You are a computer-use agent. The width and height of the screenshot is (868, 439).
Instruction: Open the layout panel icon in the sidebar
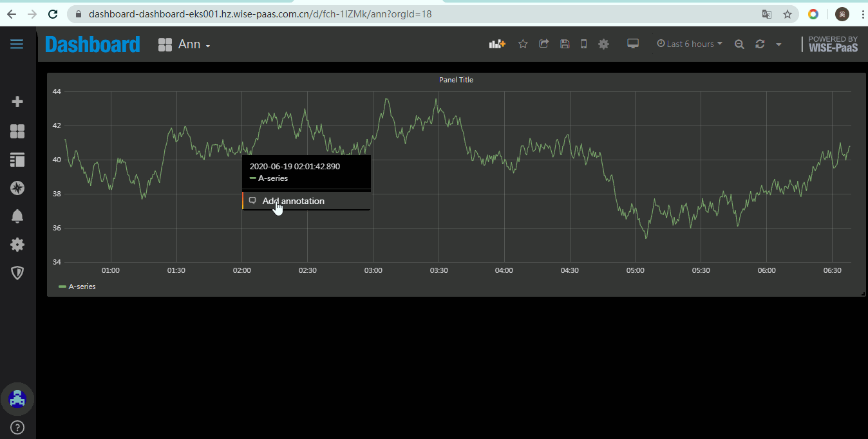coord(17,160)
